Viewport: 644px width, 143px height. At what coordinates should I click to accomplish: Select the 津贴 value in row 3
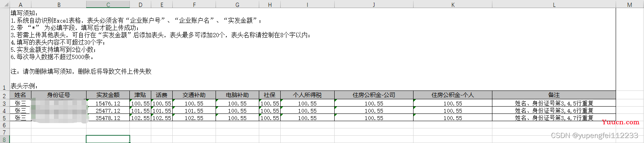click(x=141, y=103)
